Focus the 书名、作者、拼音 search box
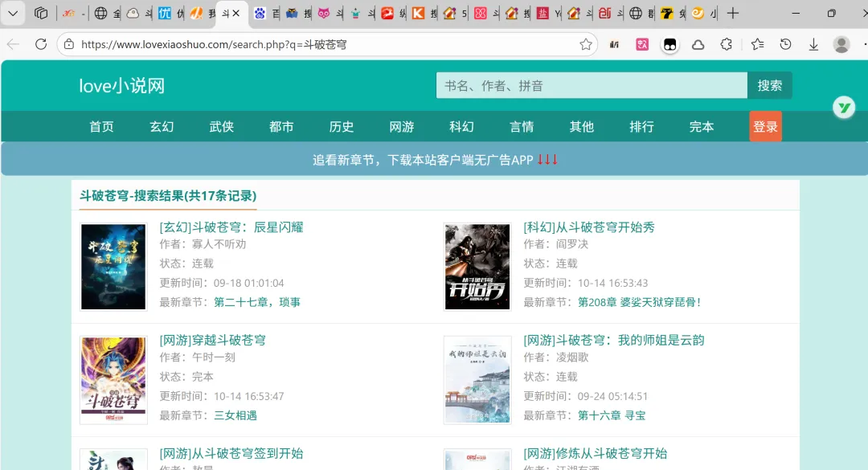Image resolution: width=868 pixels, height=470 pixels. point(592,85)
